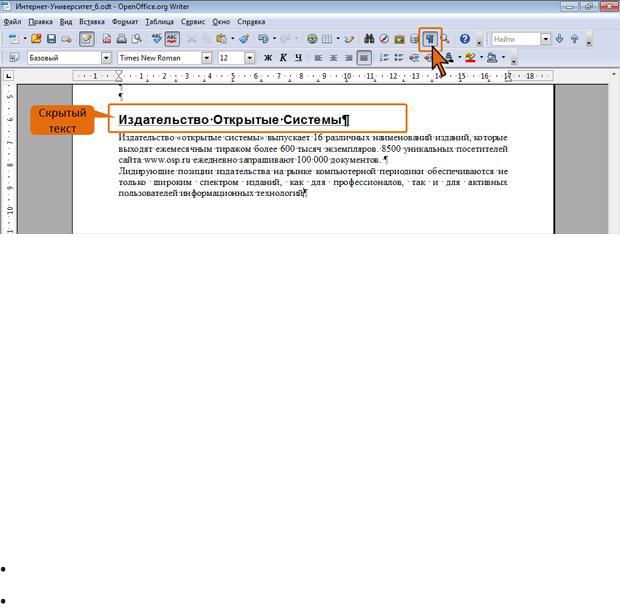Find next occurrence with down arrow
The width and height of the screenshot is (620, 608).
coord(559,39)
